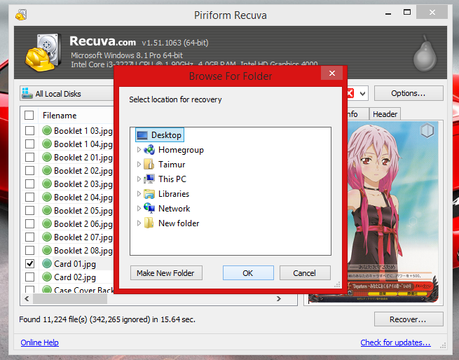
Task: Click the New folder icon in tree
Action: point(149,223)
